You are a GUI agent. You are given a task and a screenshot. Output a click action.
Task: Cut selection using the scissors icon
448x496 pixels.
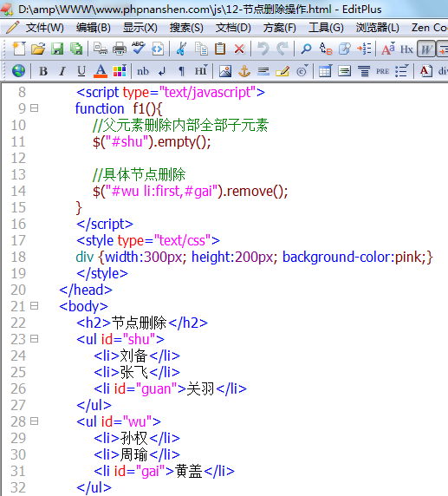pyautogui.click(x=181, y=49)
